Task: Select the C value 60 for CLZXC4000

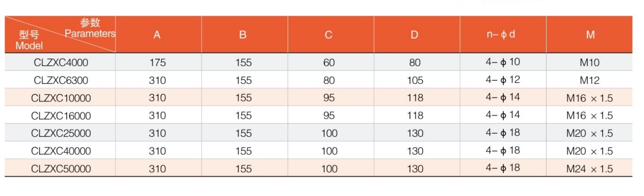Action: [329, 62]
